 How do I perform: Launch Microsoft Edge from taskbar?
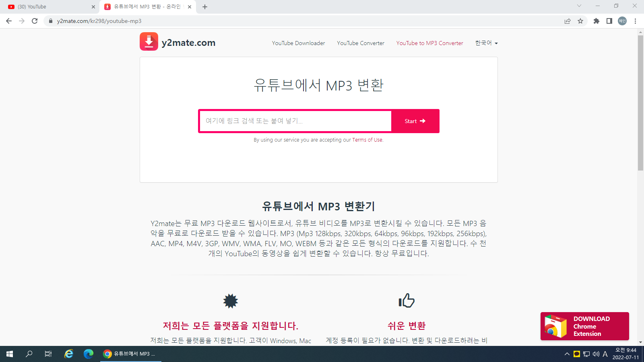(x=88, y=354)
